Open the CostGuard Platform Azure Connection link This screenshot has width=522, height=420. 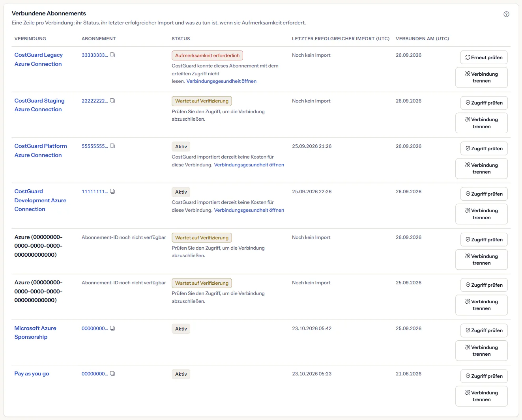tap(41, 151)
